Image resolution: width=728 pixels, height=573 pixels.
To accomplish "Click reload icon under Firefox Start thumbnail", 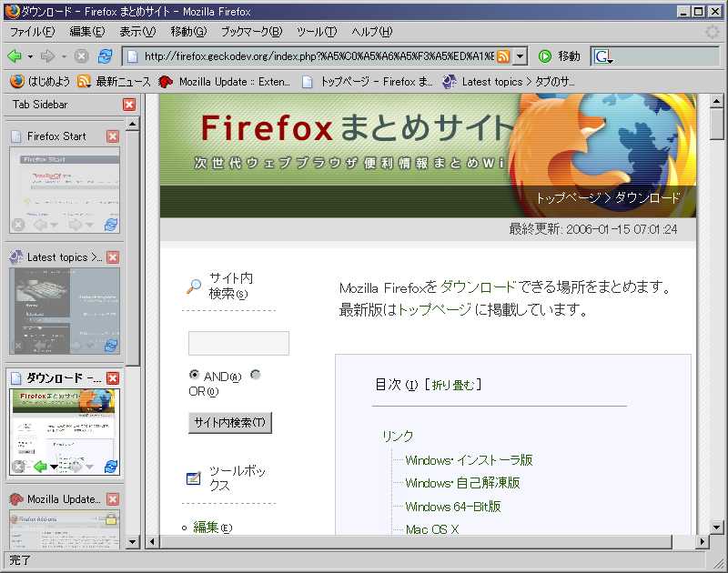I will (x=111, y=225).
